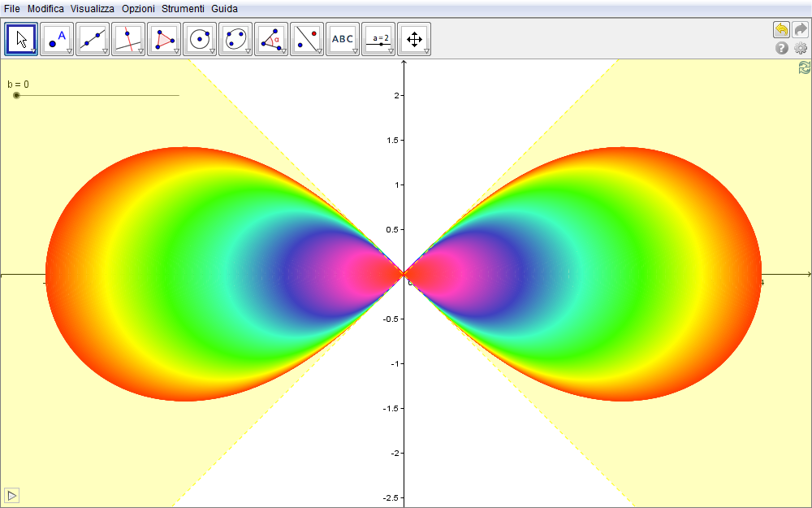Select the New Point tool
This screenshot has height=508, width=812.
point(57,39)
